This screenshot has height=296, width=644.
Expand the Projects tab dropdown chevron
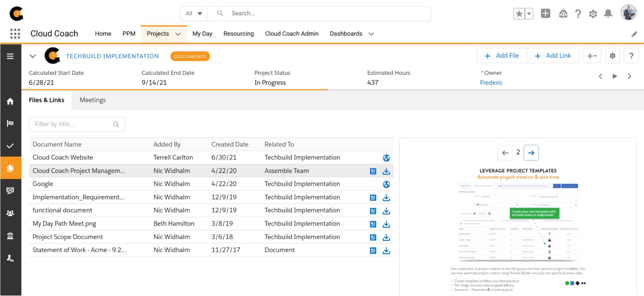click(178, 34)
